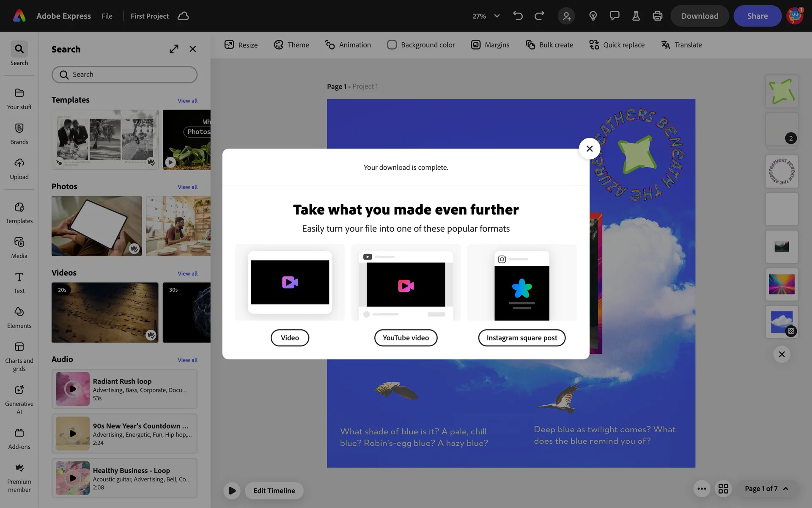Expand the 27% zoom dropdown
Image resolution: width=812 pixels, height=508 pixels.
(x=497, y=16)
